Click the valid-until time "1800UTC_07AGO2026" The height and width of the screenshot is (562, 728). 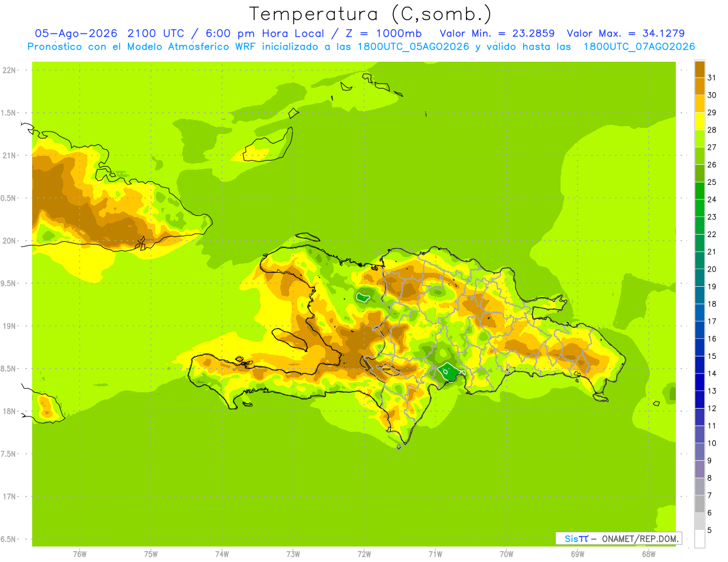point(639,47)
